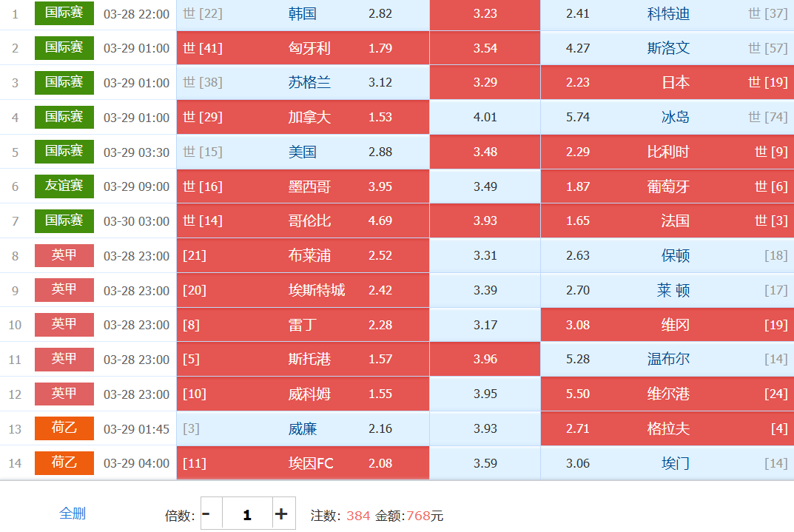Toggle draw odds 3.54 for 匈牙利 match
This screenshot has height=532, width=794.
click(485, 48)
